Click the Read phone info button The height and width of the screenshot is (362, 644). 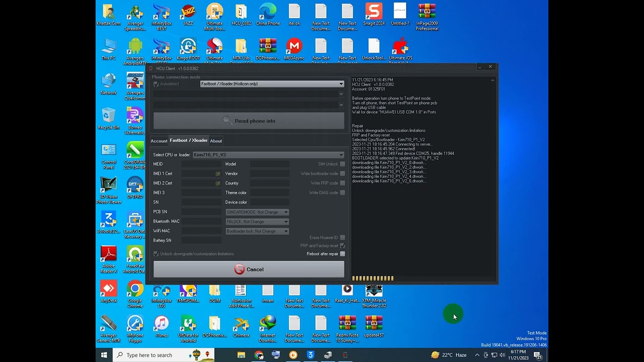click(249, 121)
